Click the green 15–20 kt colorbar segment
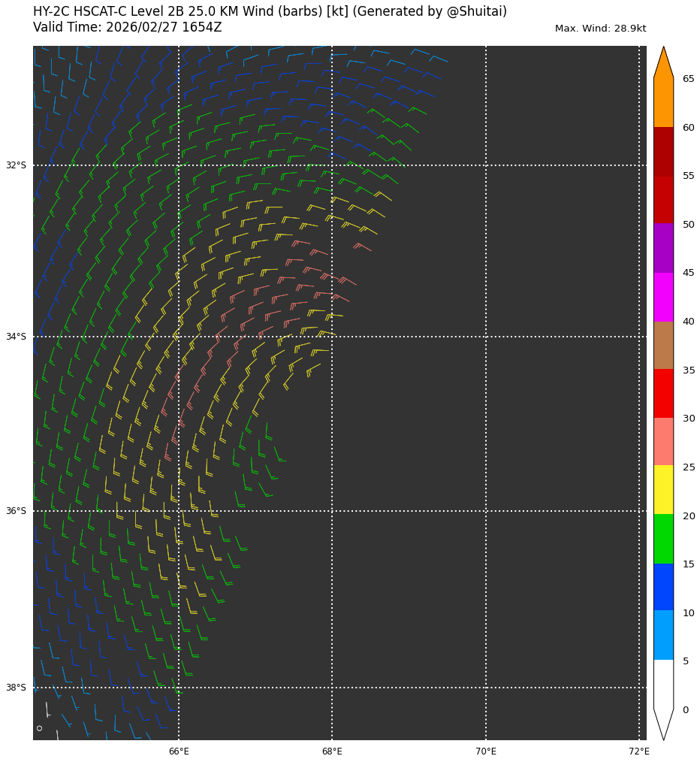700x762 pixels. (x=663, y=539)
